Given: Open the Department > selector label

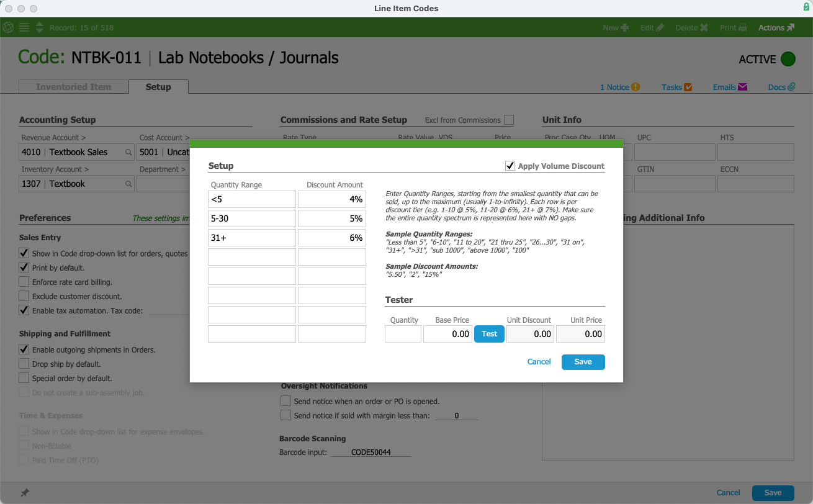Looking at the screenshot, I should click(x=163, y=169).
